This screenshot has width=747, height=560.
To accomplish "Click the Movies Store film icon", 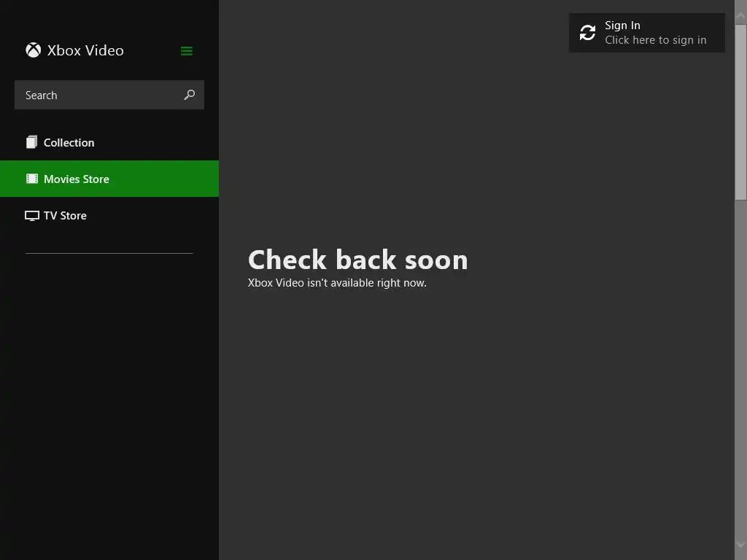I will (x=32, y=179).
